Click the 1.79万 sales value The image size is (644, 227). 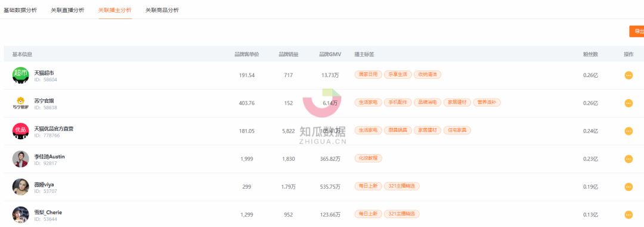[289, 187]
